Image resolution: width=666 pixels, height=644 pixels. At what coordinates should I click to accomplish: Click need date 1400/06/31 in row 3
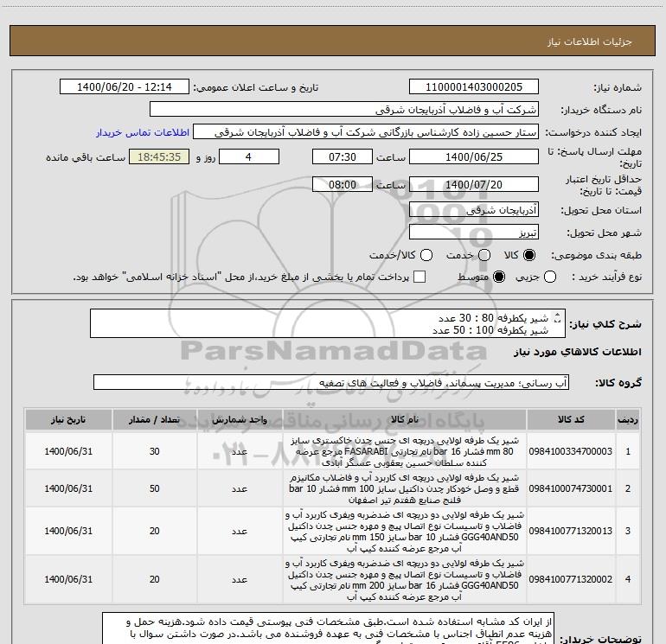(x=68, y=531)
